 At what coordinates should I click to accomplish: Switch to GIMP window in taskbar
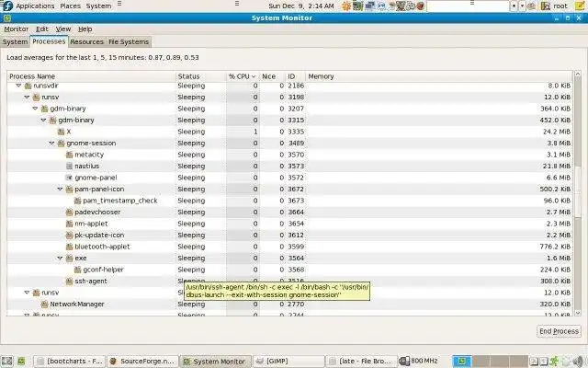click(288, 362)
